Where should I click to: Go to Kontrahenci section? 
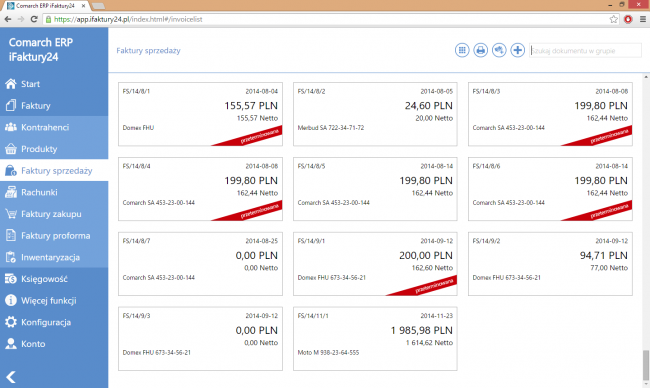(54, 127)
